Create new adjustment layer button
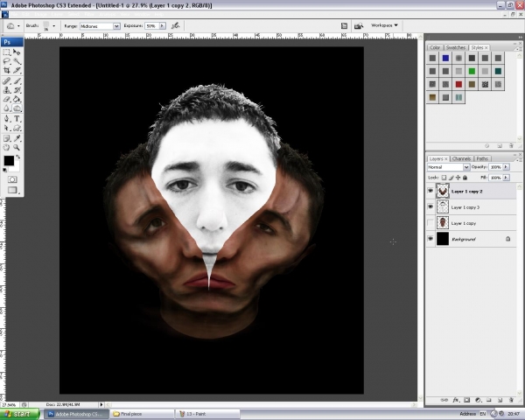The image size is (525, 420). [478, 400]
